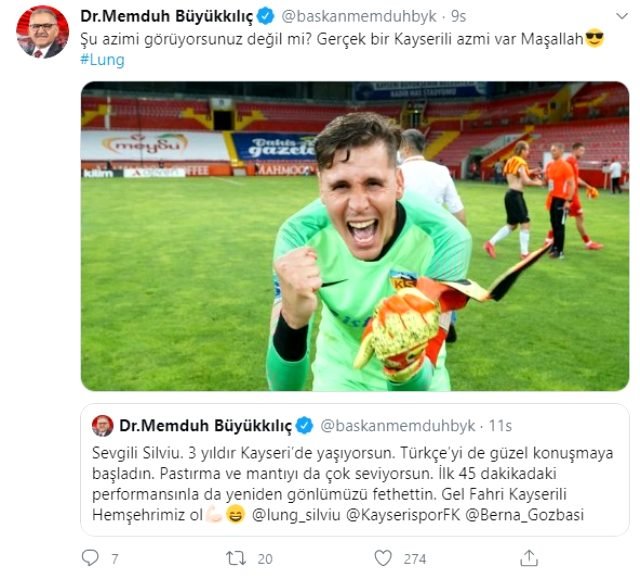Click the small avatar in quoted tweet
640x578 pixels.
[x=102, y=426]
